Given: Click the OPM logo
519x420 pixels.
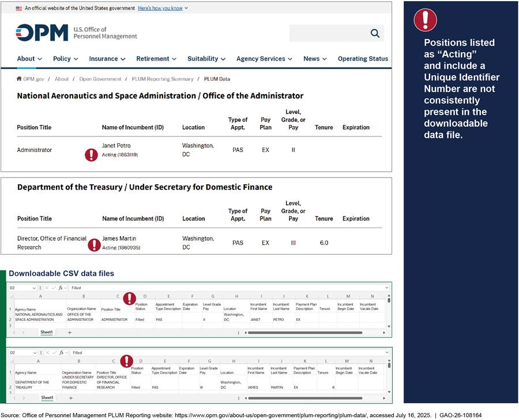Looking at the screenshot, I should click(42, 33).
